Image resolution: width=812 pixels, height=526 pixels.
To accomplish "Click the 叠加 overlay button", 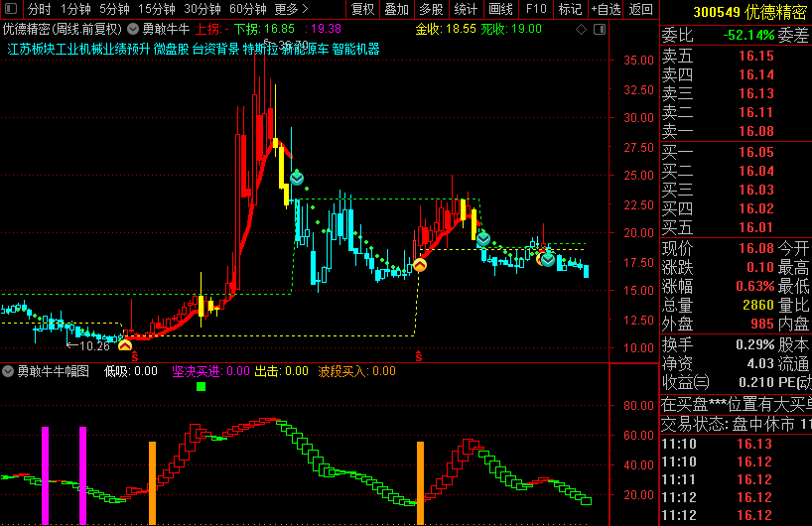I will click(x=396, y=9).
